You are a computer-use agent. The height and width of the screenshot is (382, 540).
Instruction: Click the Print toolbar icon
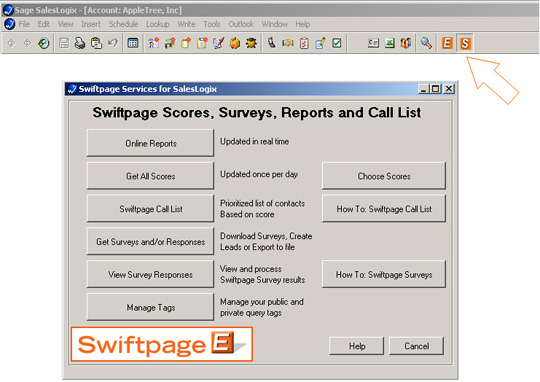pyautogui.click(x=80, y=43)
